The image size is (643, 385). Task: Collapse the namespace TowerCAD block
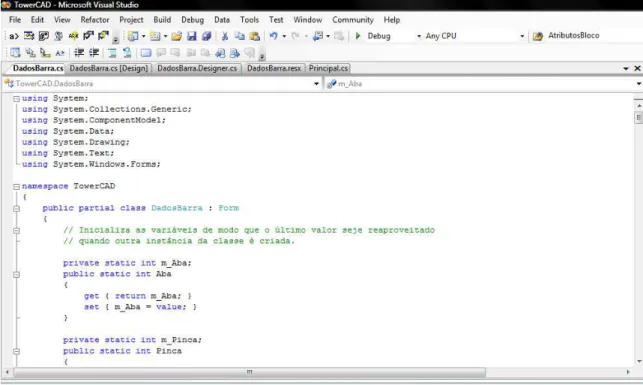pyautogui.click(x=16, y=187)
